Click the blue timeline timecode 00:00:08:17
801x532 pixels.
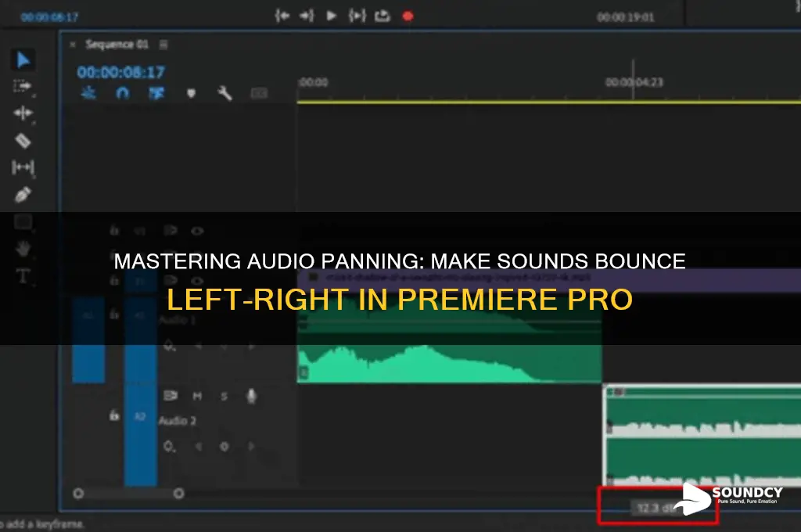click(x=121, y=72)
